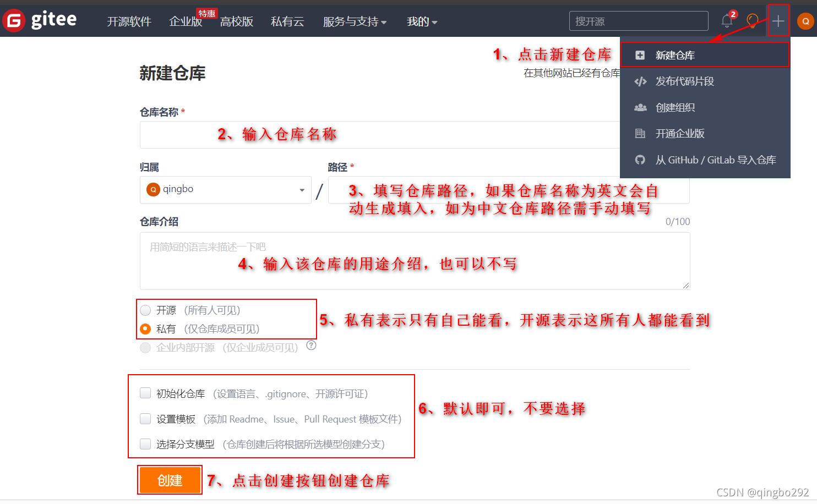Open the plus create menu icon
The height and width of the screenshot is (504, 817).
point(778,21)
